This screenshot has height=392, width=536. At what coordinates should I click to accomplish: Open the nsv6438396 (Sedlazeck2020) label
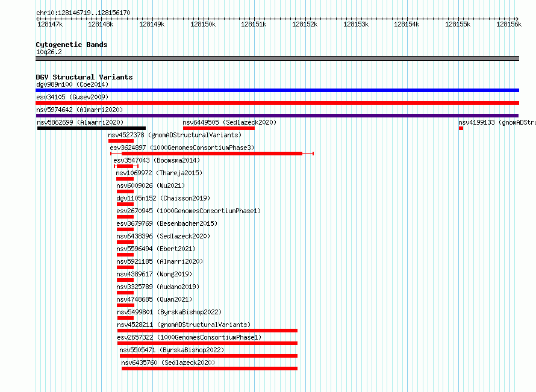pos(163,236)
